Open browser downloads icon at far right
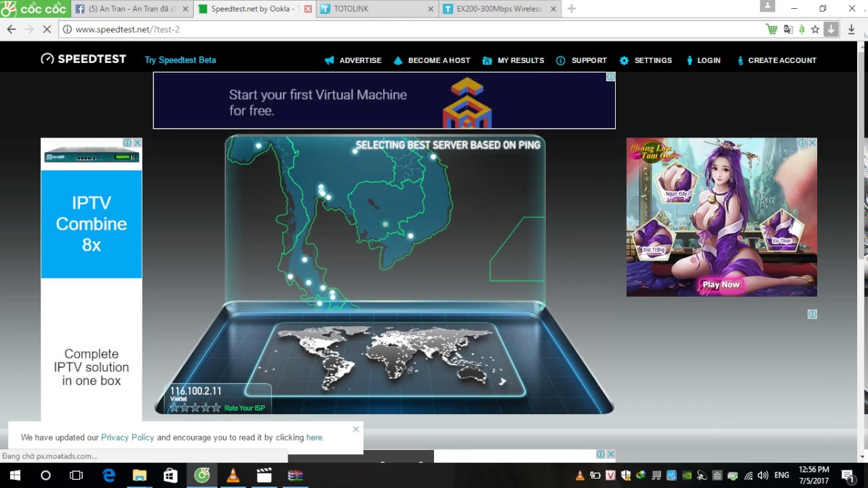 click(852, 29)
